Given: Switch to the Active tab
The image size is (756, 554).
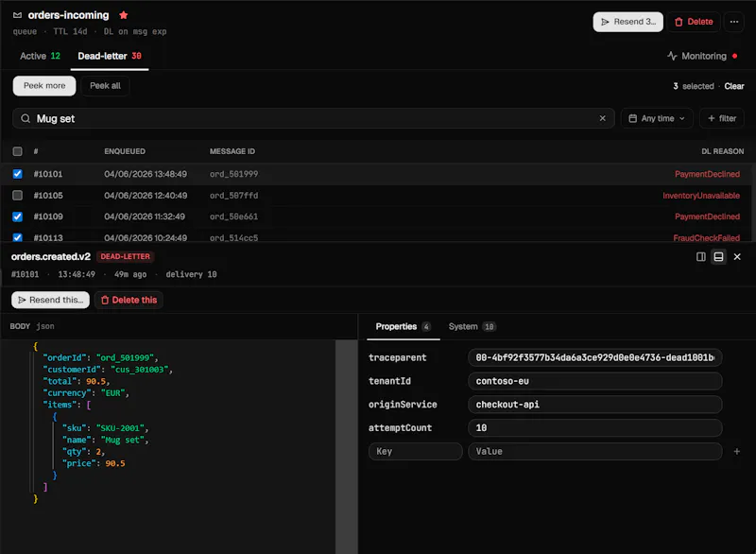Looking at the screenshot, I should 40,56.
